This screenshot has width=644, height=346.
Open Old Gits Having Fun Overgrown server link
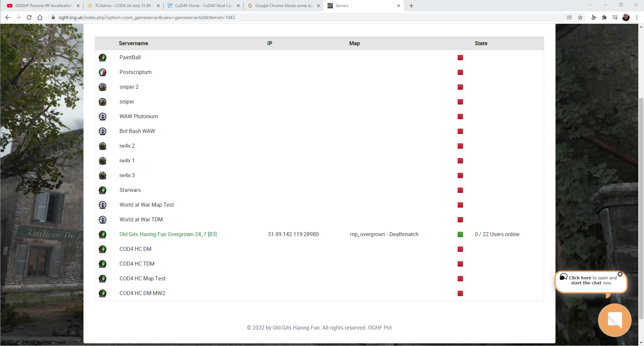coord(168,234)
